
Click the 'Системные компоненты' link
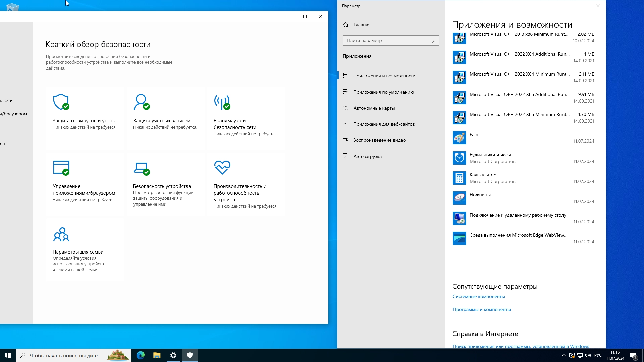coord(478,296)
